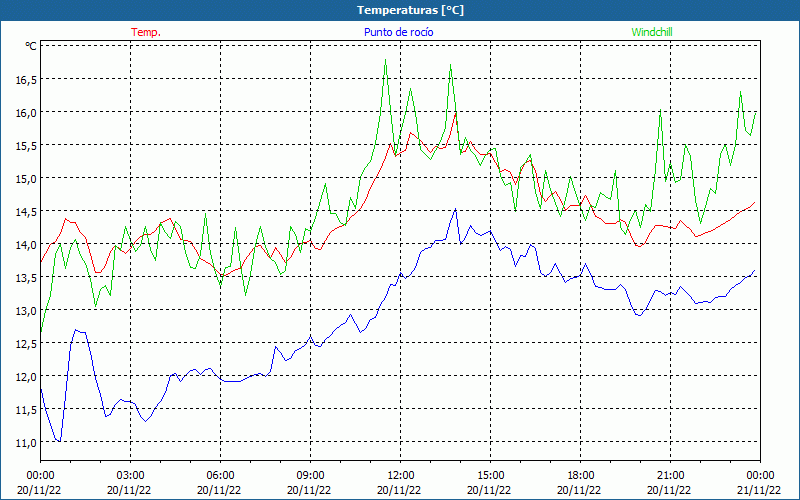
Task: Click the 21:00 time axis label
Action: coord(670,476)
